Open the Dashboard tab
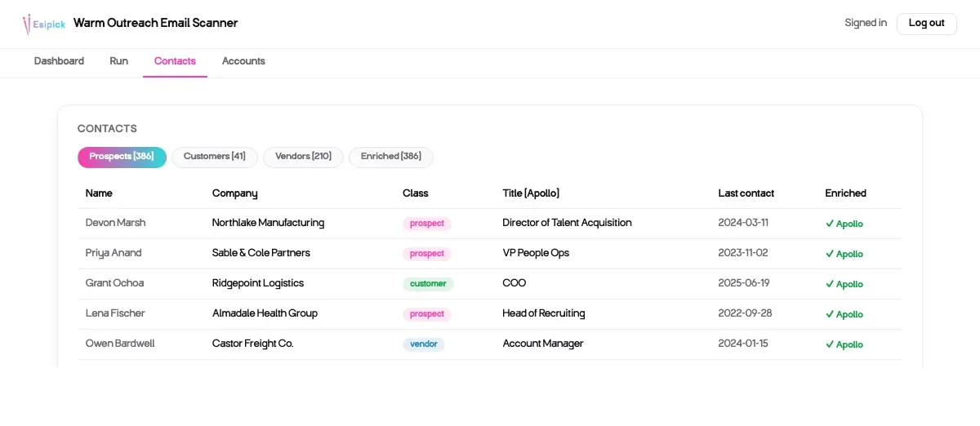Screen dimensions: 980x426 (59, 61)
